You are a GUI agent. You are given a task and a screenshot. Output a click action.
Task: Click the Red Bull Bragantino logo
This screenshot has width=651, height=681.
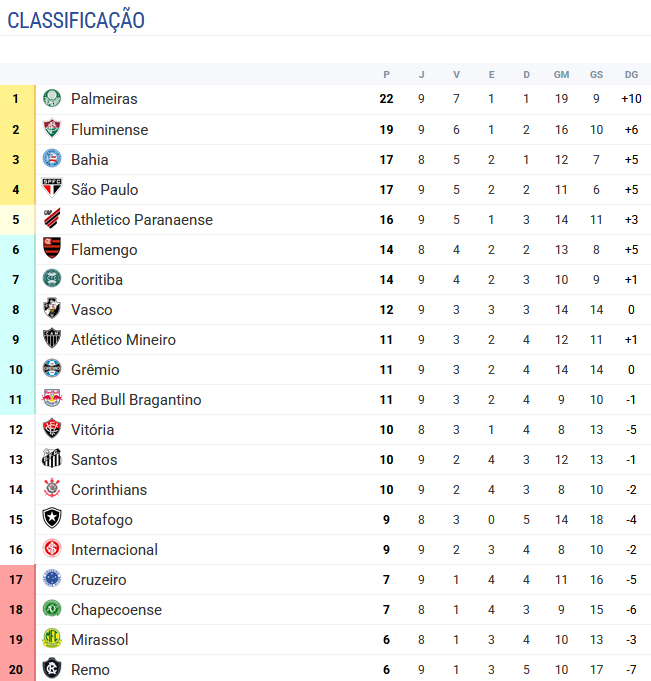(52, 399)
